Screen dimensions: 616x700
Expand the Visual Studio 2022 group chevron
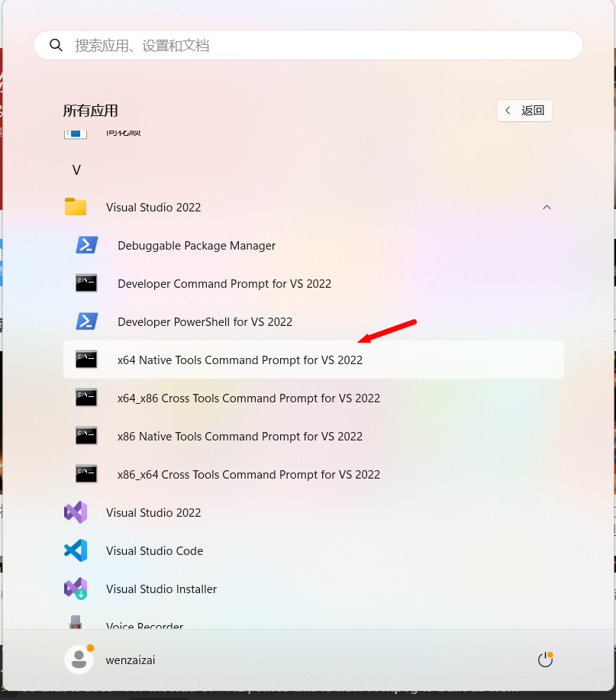(x=547, y=207)
